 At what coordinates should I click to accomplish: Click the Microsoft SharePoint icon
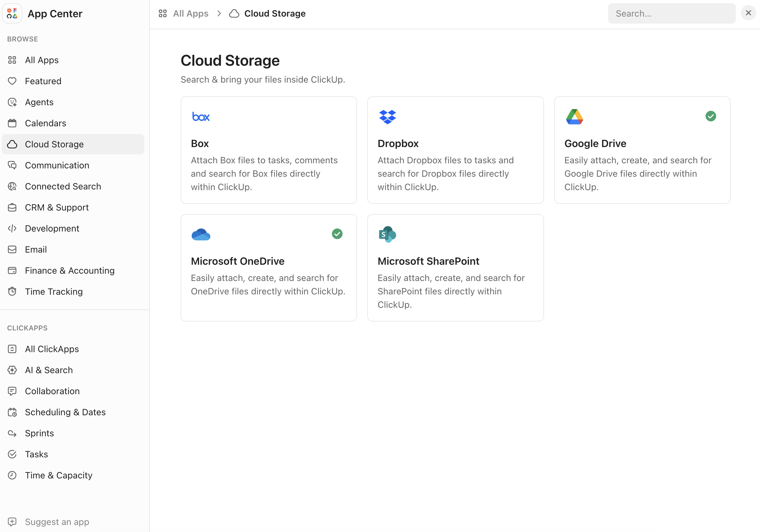[387, 234]
